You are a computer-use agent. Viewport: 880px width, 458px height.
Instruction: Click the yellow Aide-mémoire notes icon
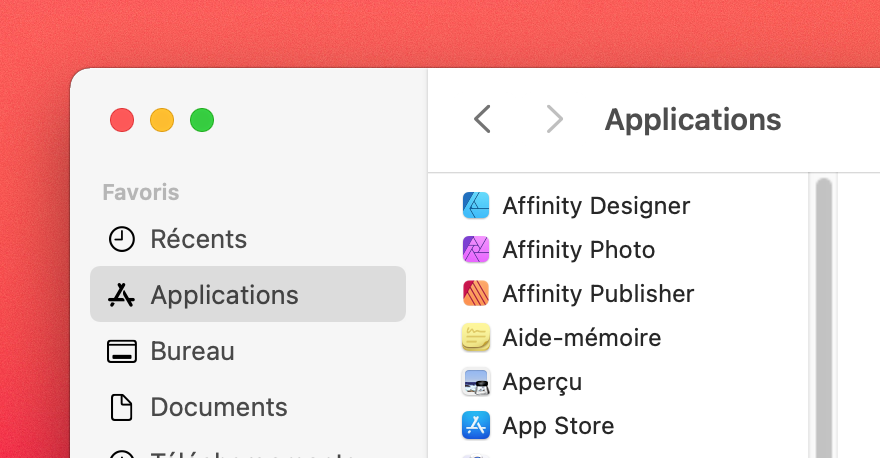click(475, 338)
